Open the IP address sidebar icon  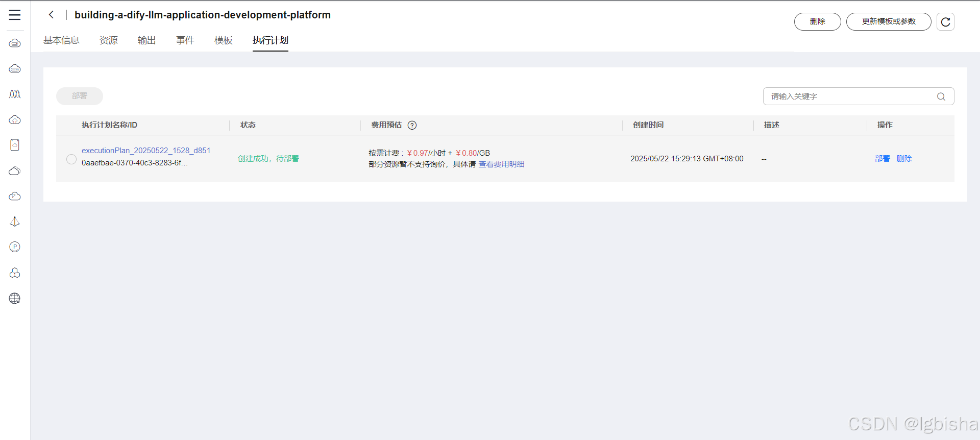15,247
